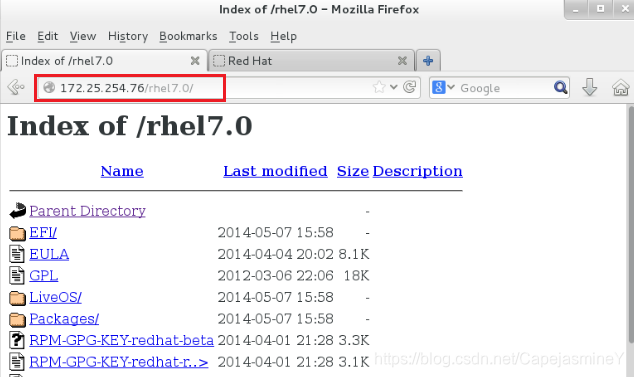
Task: Open the File menu
Action: [16, 36]
